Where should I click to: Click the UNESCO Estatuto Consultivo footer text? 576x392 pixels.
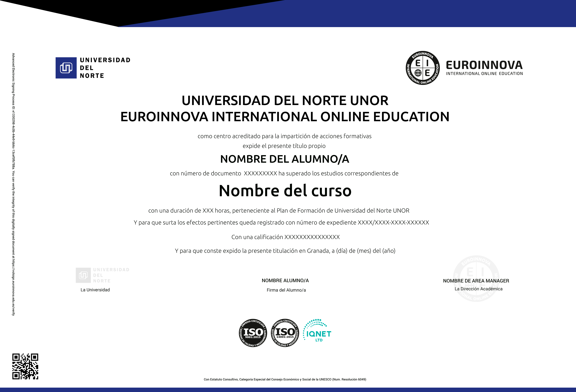tap(285, 379)
